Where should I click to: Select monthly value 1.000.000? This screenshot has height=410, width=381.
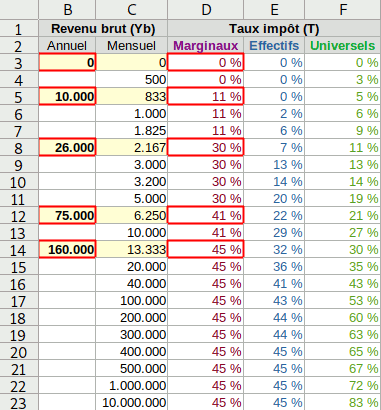(x=132, y=386)
